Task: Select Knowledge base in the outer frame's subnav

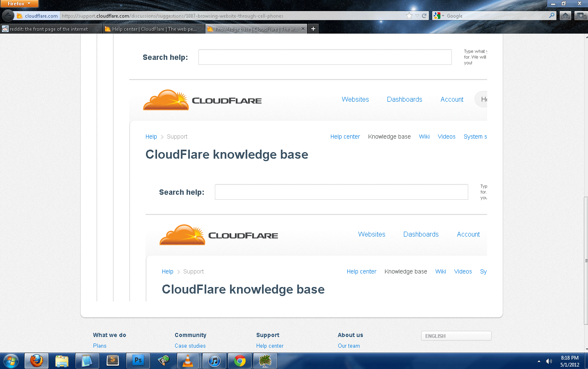Action: coord(390,137)
